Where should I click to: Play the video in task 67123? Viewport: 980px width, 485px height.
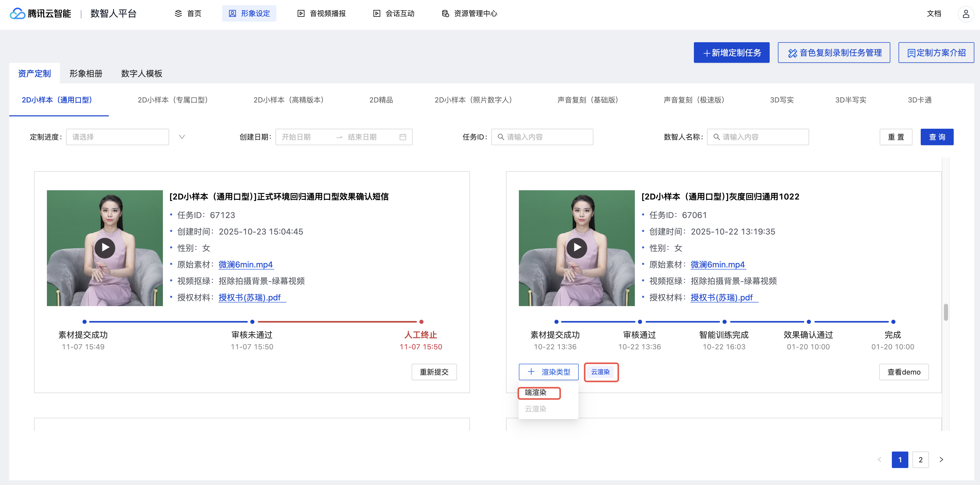click(105, 248)
